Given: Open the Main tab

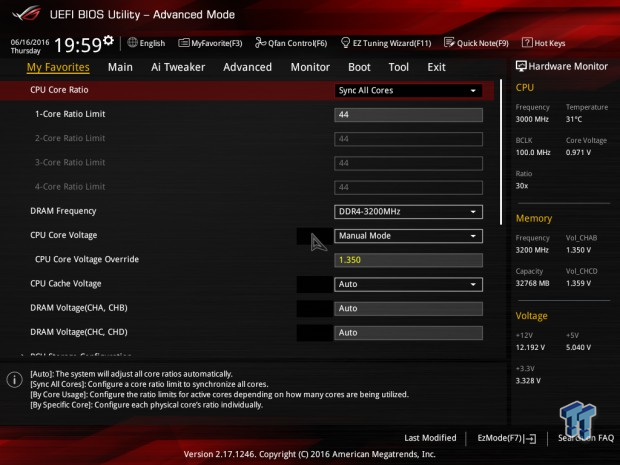Looking at the screenshot, I should tap(120, 67).
